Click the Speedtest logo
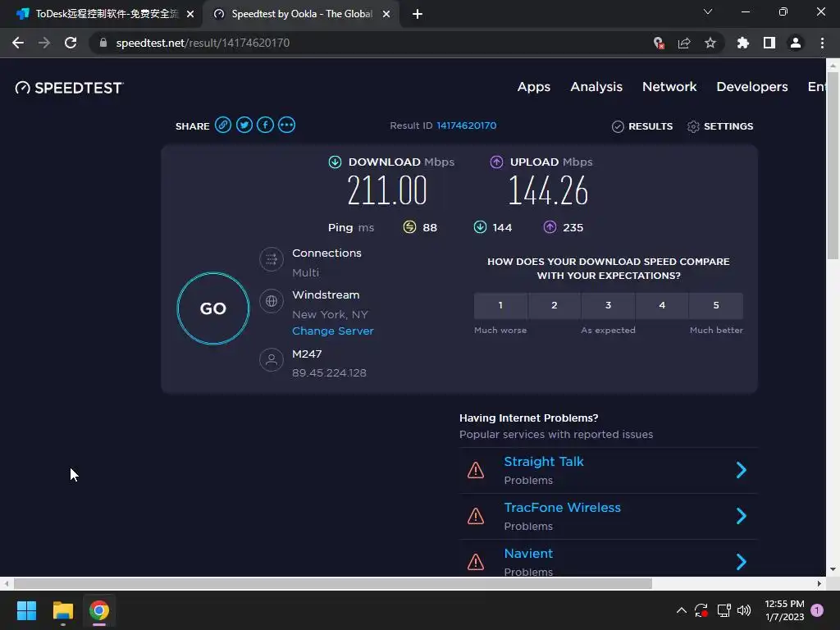The height and width of the screenshot is (630, 840). [x=70, y=87]
